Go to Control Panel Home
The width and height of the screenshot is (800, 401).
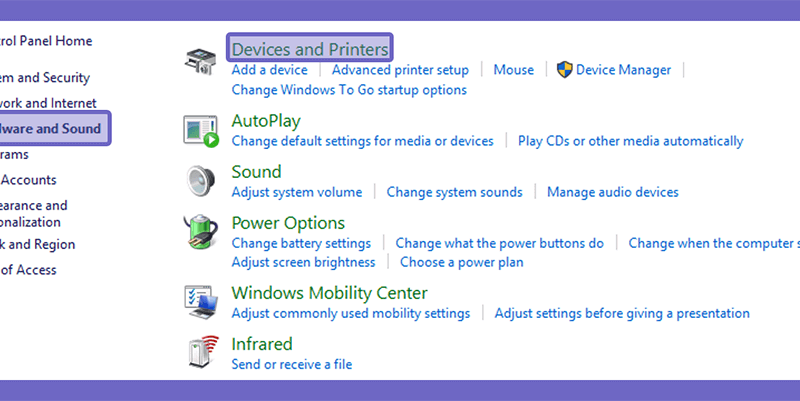(46, 41)
